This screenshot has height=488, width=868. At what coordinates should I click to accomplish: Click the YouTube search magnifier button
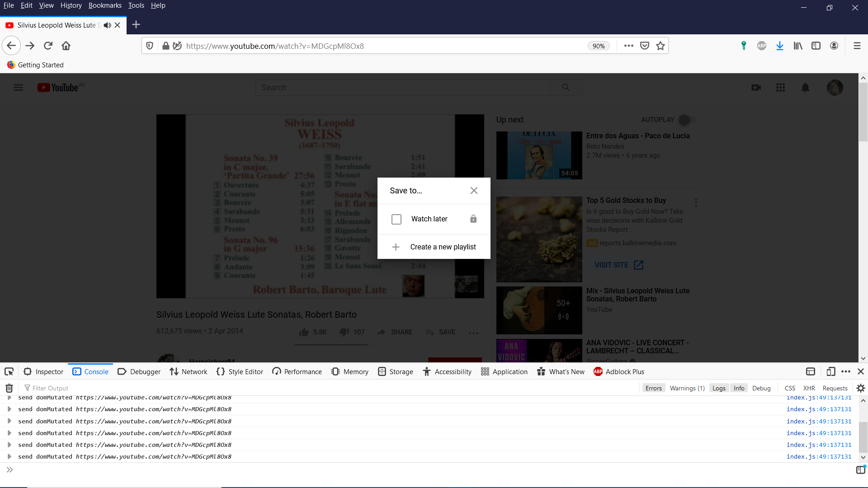(566, 87)
